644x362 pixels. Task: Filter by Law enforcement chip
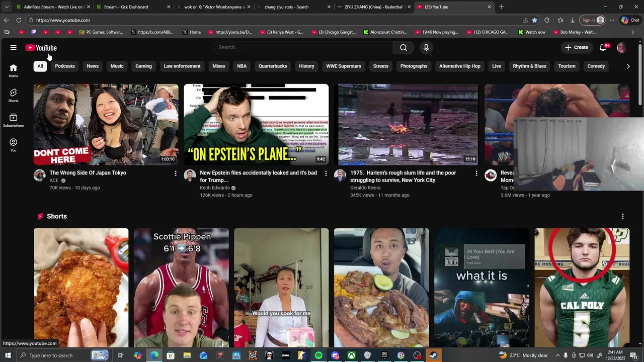182,66
